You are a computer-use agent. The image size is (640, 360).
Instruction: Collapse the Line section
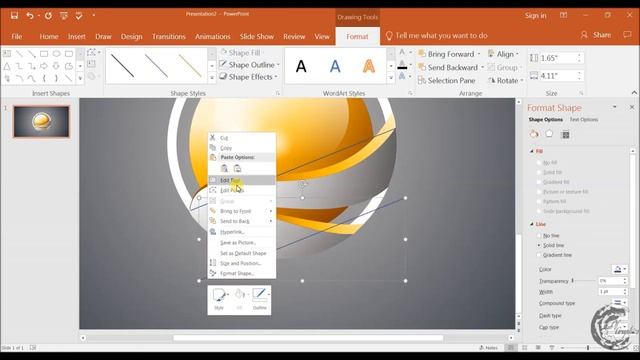click(532, 224)
